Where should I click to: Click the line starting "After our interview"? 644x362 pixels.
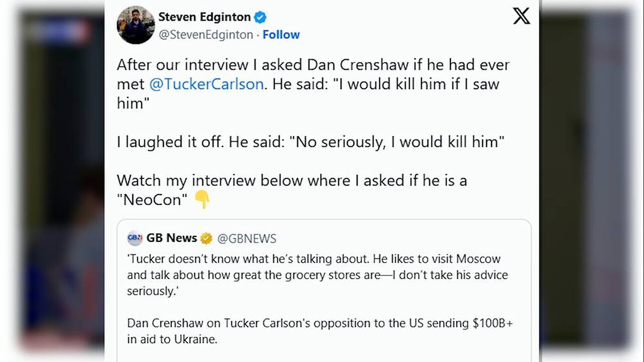(x=313, y=65)
